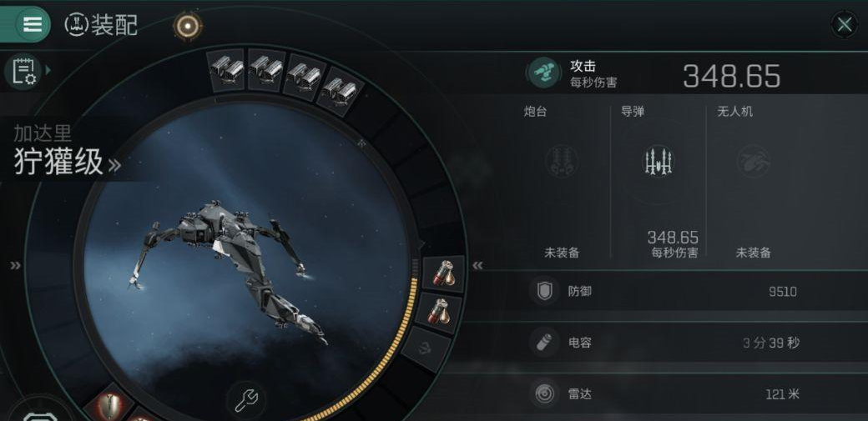Screen dimensions: 868x421
Task: Expand the left side double-arrow panel
Action: click(x=16, y=266)
